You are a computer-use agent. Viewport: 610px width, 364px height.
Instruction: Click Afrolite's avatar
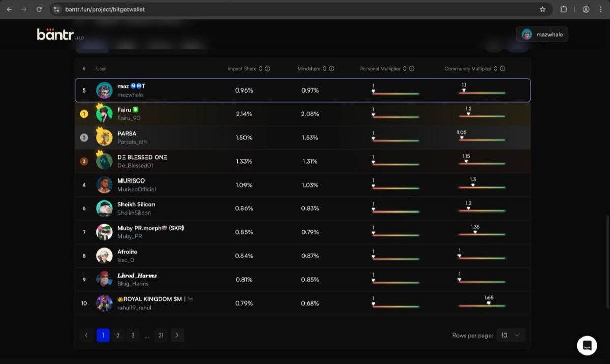[x=104, y=256]
